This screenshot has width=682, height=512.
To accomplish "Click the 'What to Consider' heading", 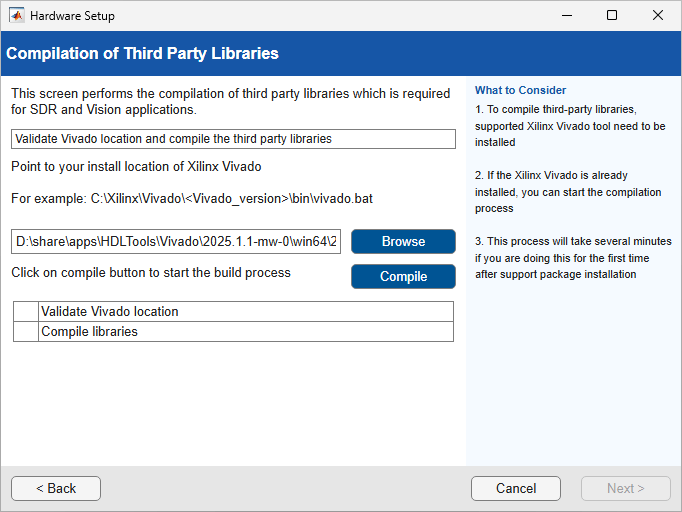I will tap(520, 90).
